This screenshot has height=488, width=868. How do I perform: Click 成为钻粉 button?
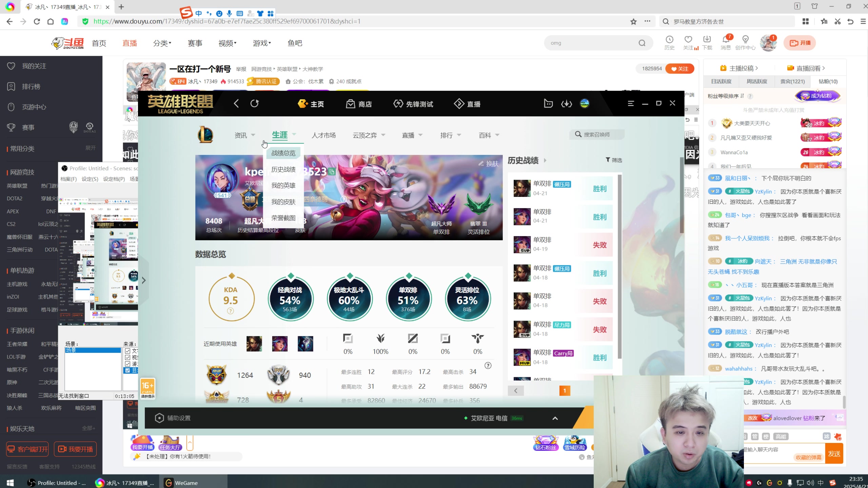[x=818, y=96]
